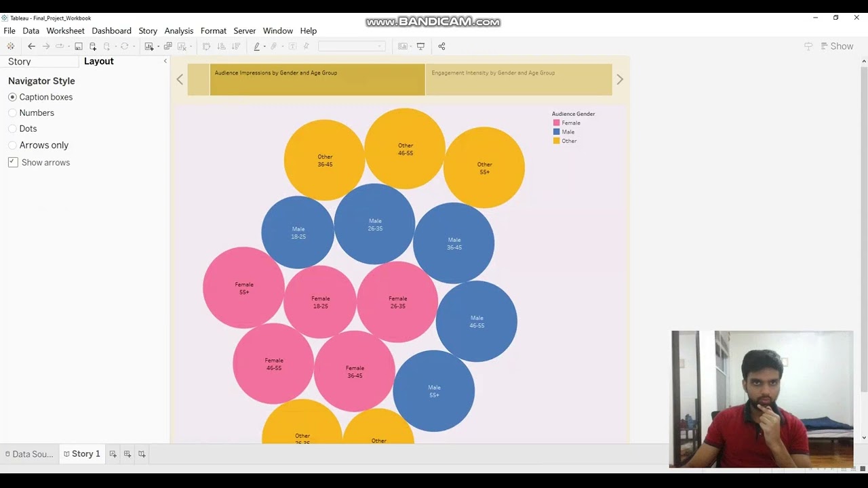The width and height of the screenshot is (868, 488).
Task: Click the Show/Hide cards icon
Action: [x=403, y=46]
